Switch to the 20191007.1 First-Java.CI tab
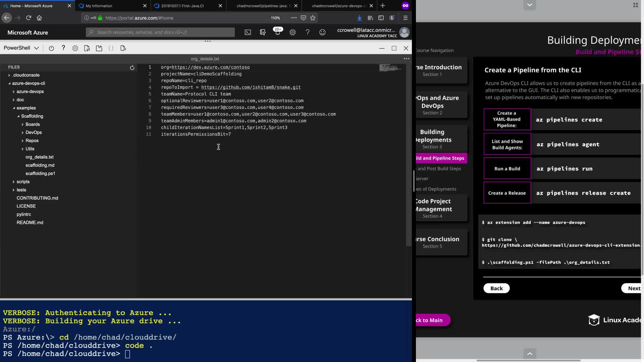The image size is (644, 362). tap(182, 6)
